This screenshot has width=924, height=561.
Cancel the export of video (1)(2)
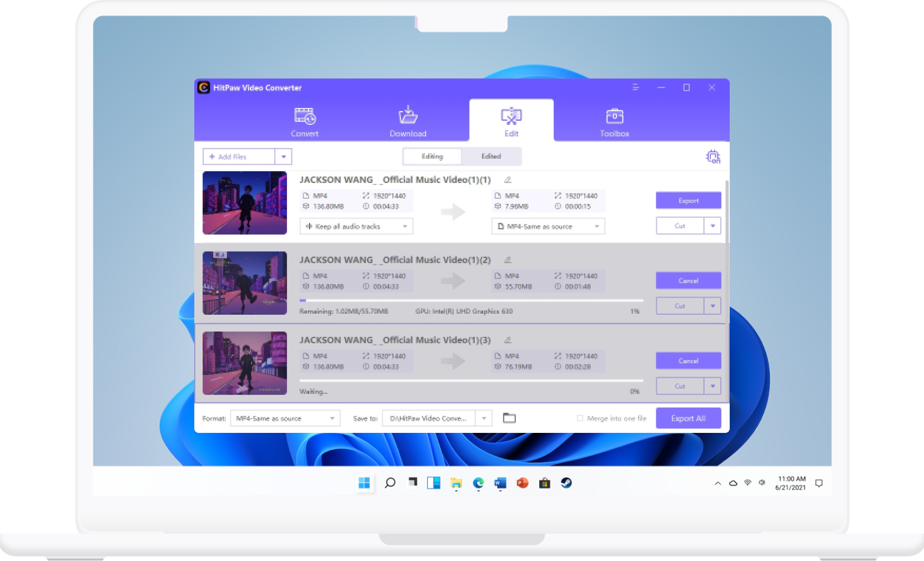[x=688, y=280]
